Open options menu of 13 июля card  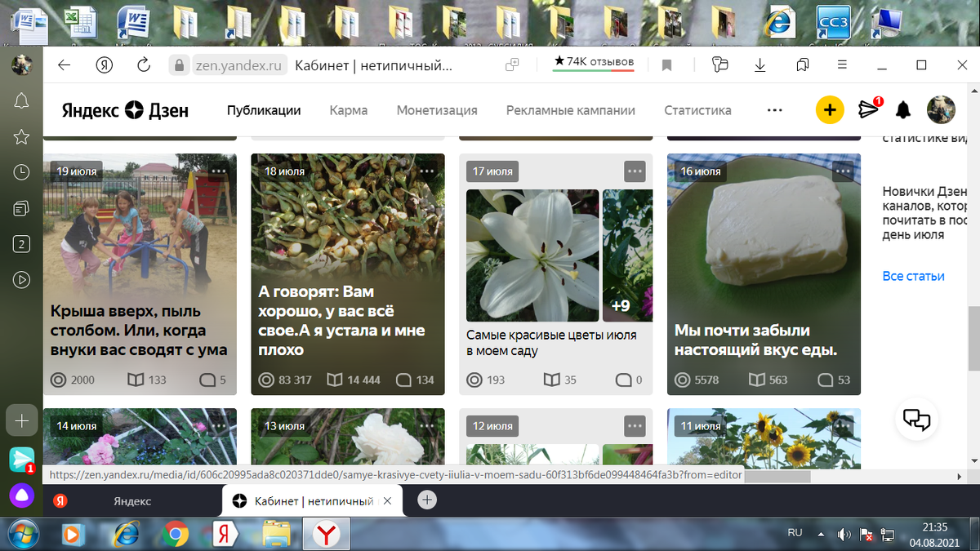[426, 426]
